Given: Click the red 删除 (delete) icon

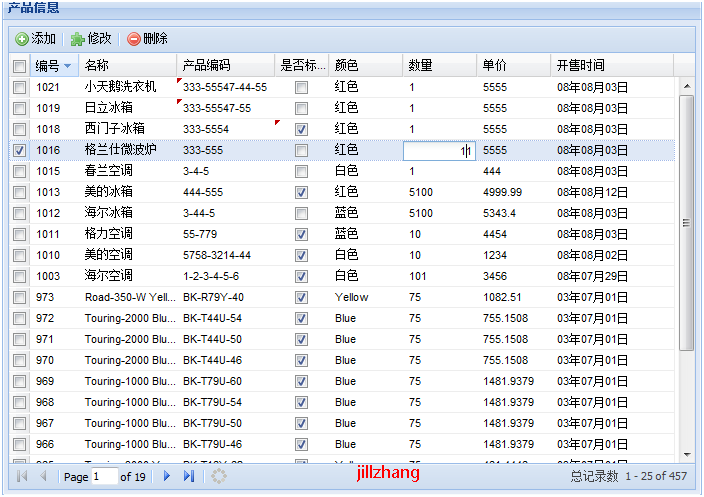Looking at the screenshot, I should [x=134, y=39].
